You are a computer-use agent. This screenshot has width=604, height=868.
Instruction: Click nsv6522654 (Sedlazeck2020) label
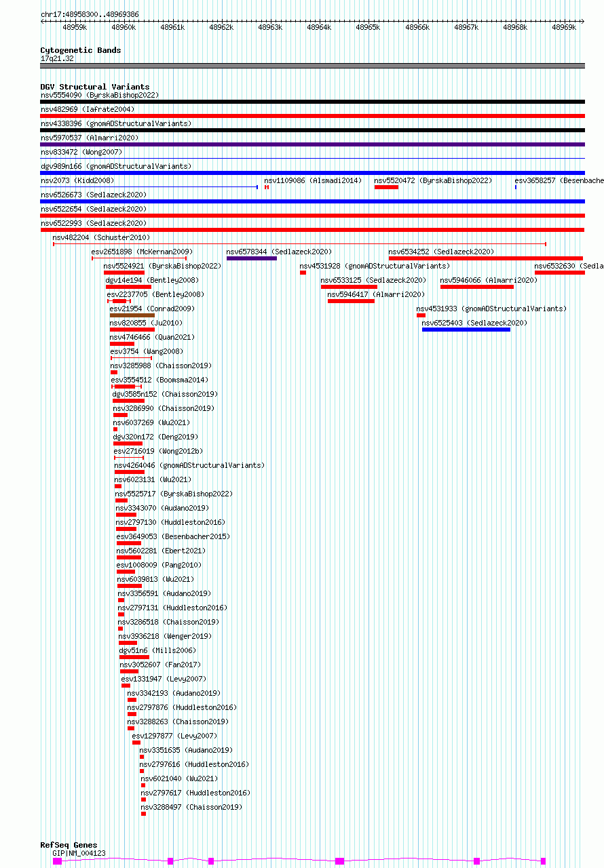coord(94,209)
